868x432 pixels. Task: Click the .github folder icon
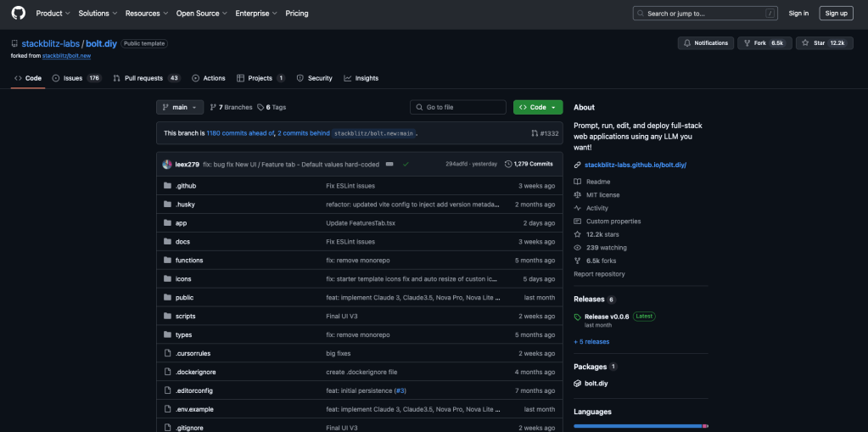[x=168, y=186]
